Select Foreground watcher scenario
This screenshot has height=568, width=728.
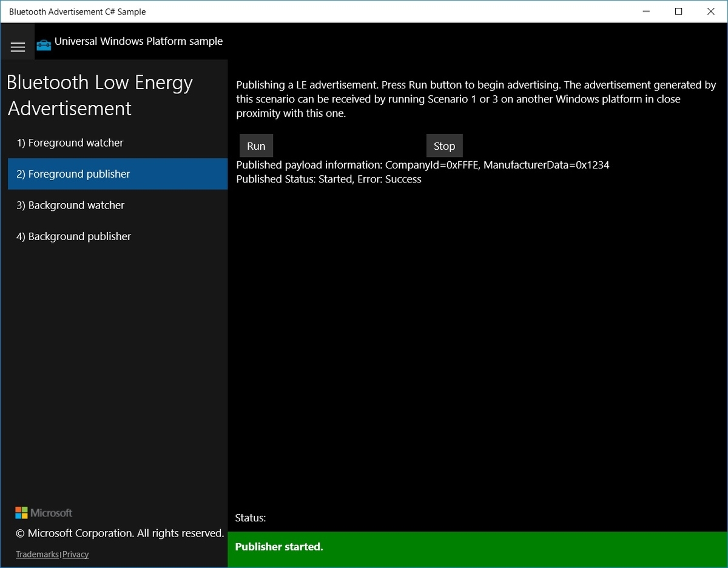point(118,143)
